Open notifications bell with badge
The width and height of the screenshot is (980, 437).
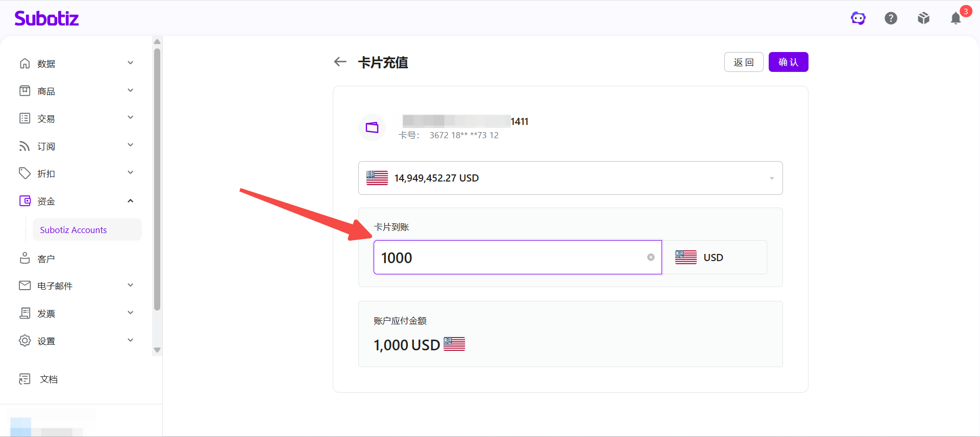click(956, 18)
